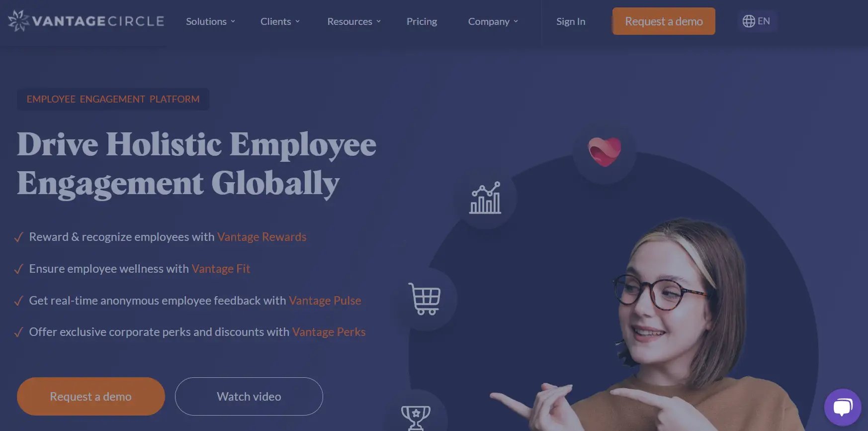Click the pink heart wellness icon
The image size is (868, 431).
point(605,152)
